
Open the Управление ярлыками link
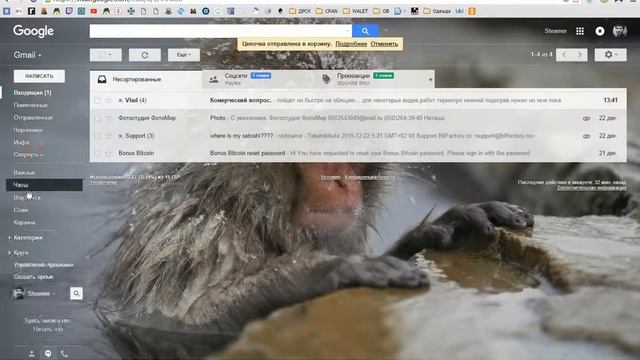coord(44,265)
